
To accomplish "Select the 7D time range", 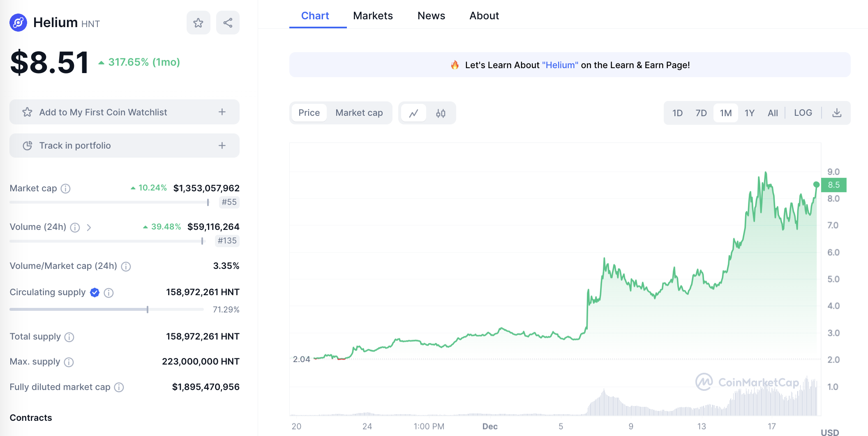I will click(701, 113).
